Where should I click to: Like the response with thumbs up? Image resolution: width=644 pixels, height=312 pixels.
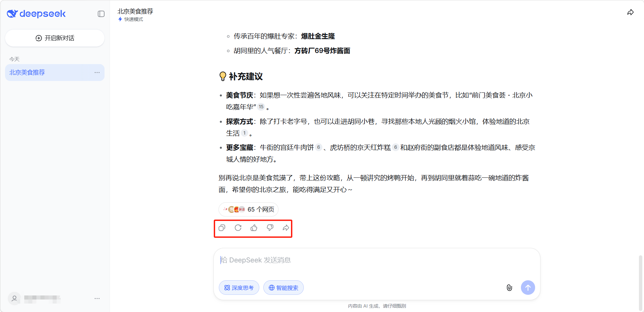coord(254,228)
